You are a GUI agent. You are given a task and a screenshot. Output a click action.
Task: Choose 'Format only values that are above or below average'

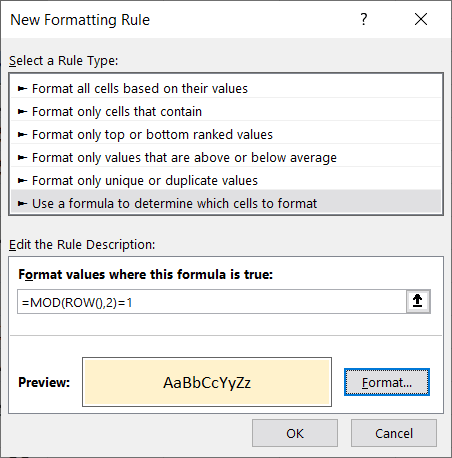[x=226, y=157]
